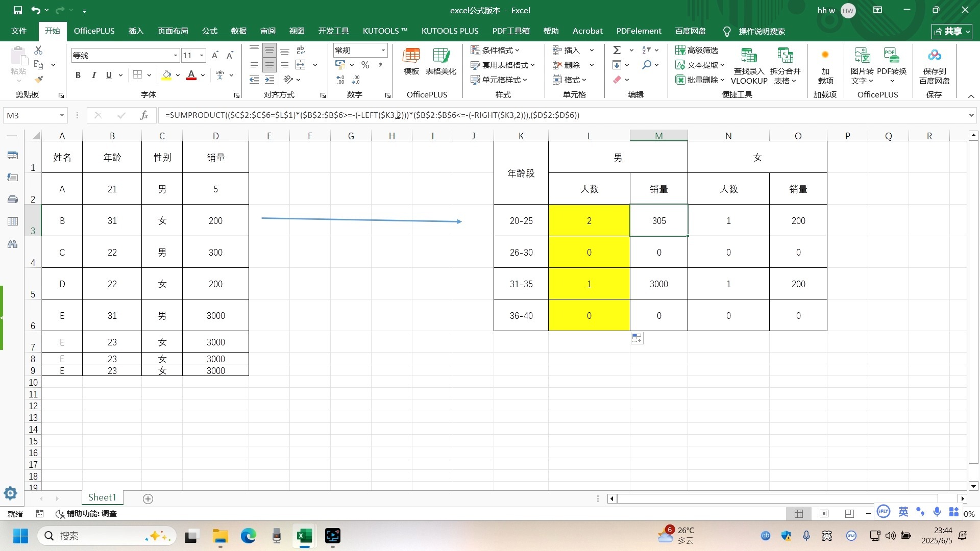Open the font size dropdown

click(x=202, y=55)
